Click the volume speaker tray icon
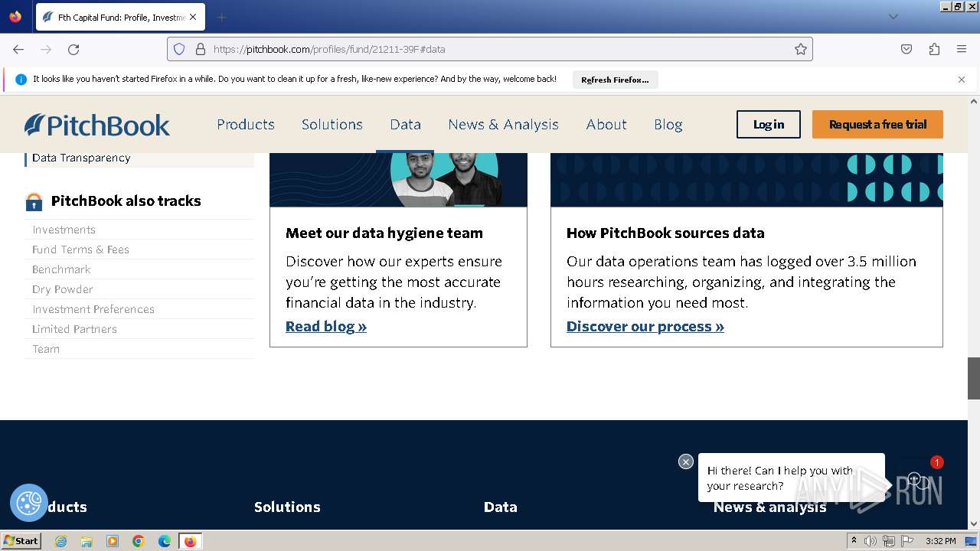 871,541
